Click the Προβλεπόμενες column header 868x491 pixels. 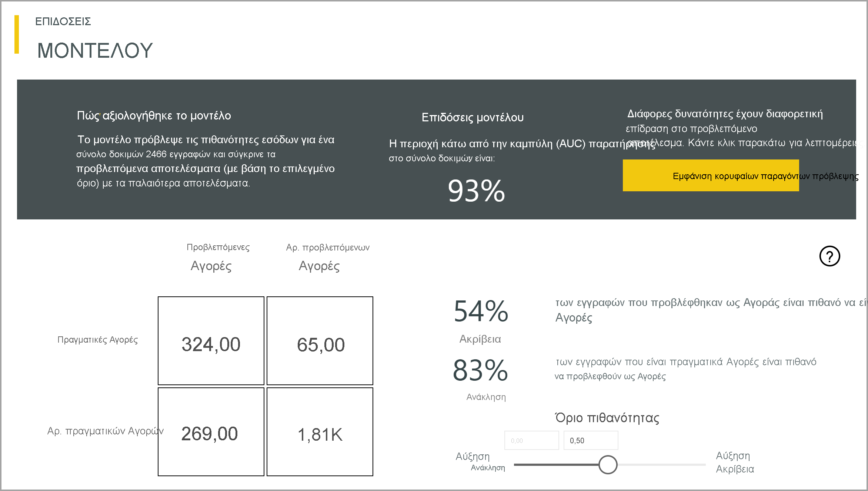(218, 247)
